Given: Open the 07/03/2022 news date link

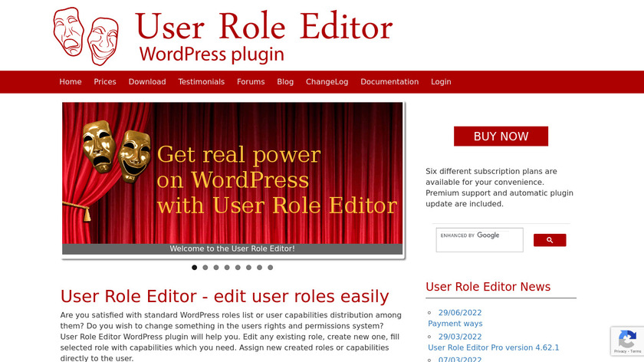Looking at the screenshot, I should pos(459,359).
